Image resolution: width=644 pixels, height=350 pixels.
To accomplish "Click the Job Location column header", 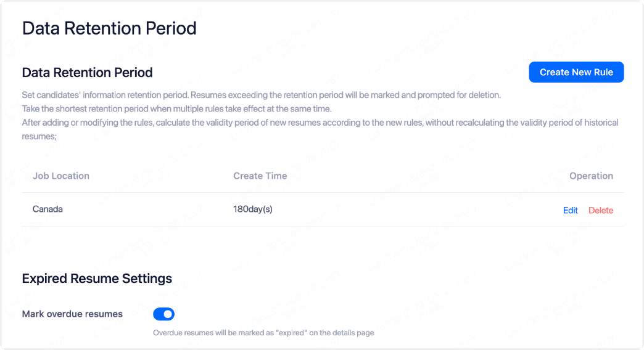I will [61, 176].
